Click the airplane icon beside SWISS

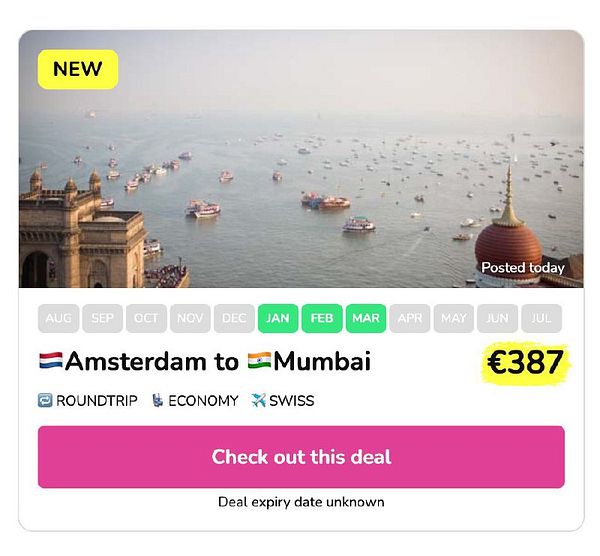pyautogui.click(x=259, y=401)
